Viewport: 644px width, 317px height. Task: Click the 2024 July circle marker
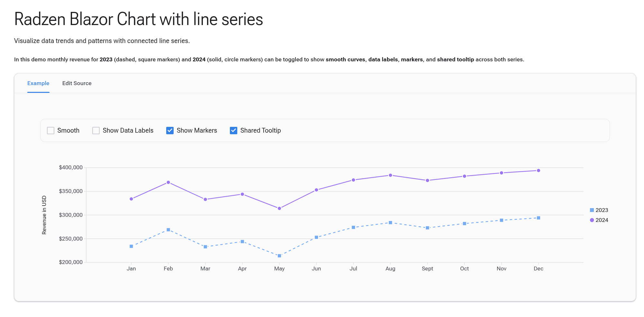[x=353, y=180]
